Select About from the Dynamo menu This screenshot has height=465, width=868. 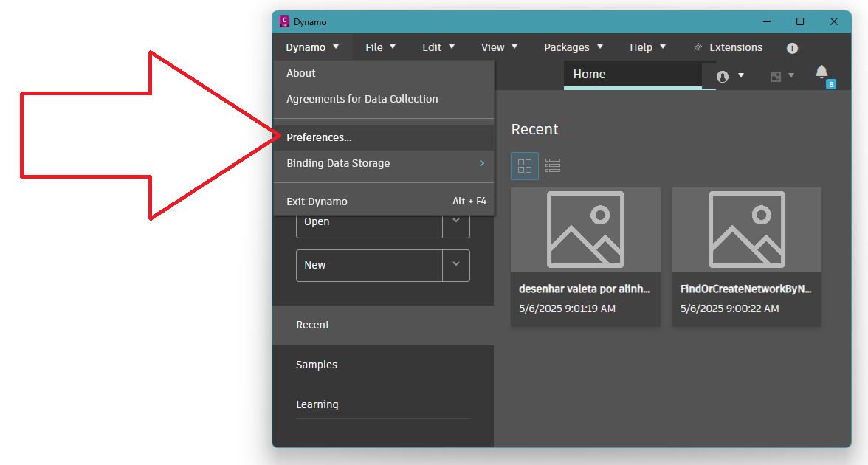[x=384, y=73]
